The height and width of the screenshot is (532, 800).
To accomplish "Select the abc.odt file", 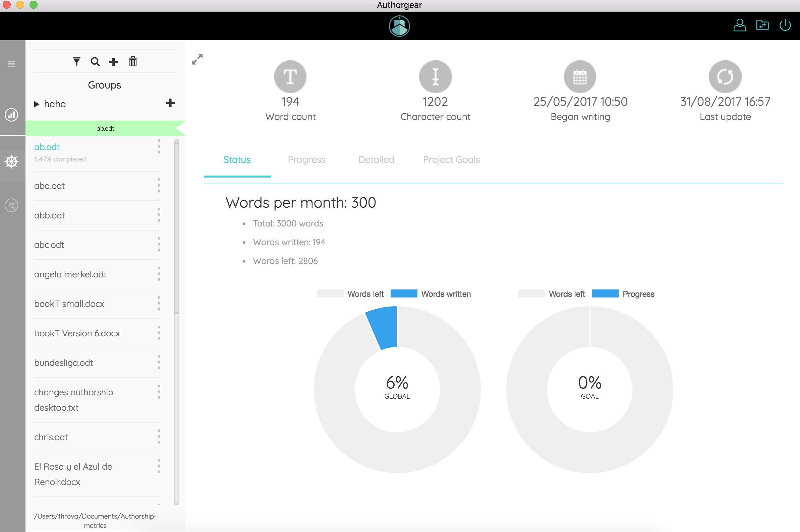I will coord(49,245).
